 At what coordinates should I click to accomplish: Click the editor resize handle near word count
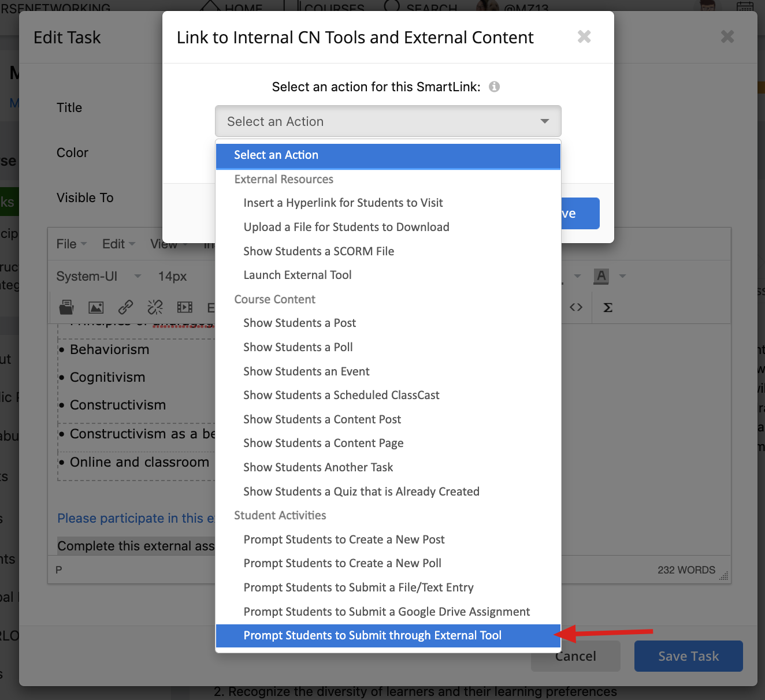coord(723,576)
